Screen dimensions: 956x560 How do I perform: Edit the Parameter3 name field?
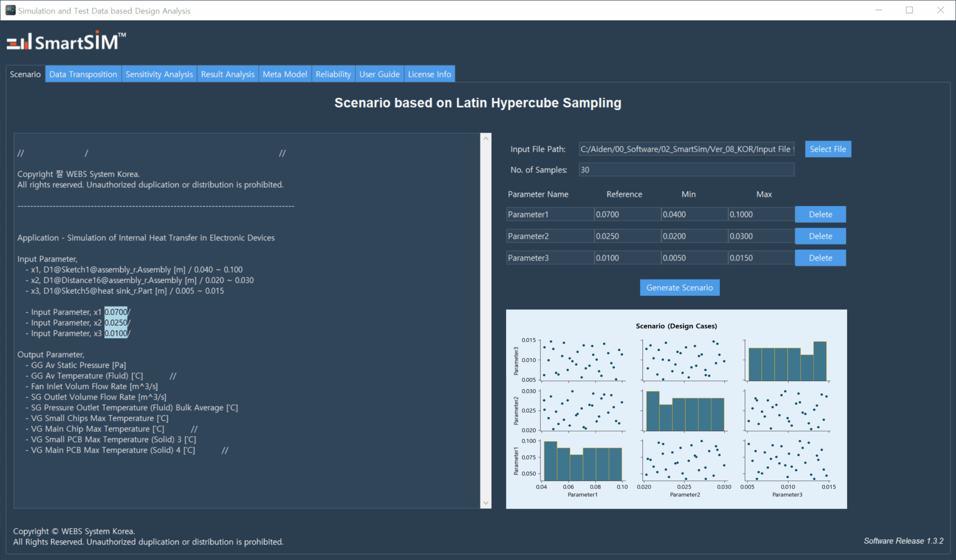[x=550, y=258]
